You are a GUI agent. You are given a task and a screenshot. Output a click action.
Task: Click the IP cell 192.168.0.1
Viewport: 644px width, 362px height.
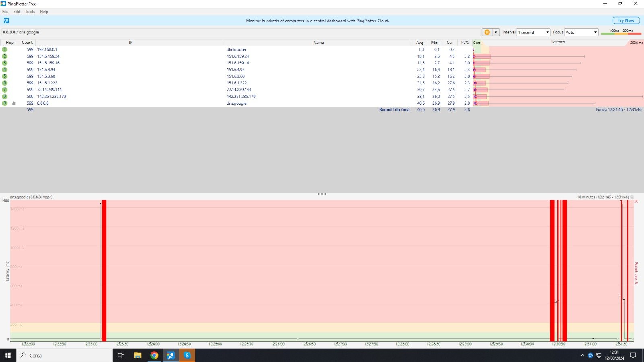tap(47, 49)
